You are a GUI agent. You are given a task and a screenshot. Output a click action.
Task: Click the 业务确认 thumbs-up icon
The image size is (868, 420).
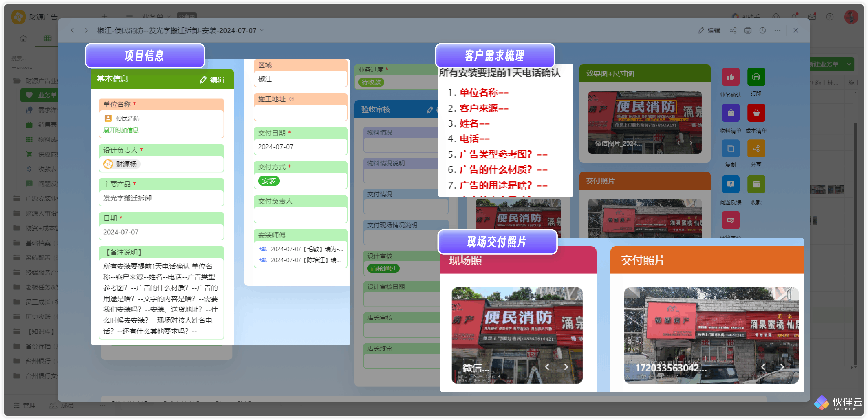click(731, 77)
